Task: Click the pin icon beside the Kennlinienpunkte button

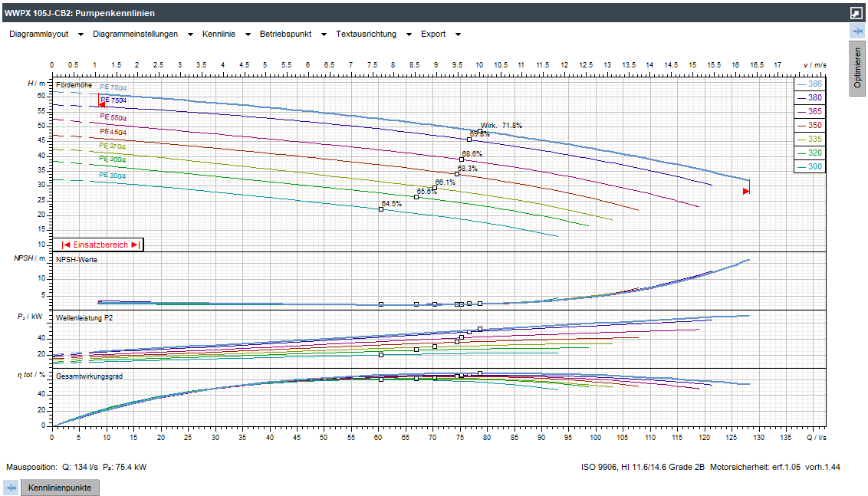Action: (11, 488)
